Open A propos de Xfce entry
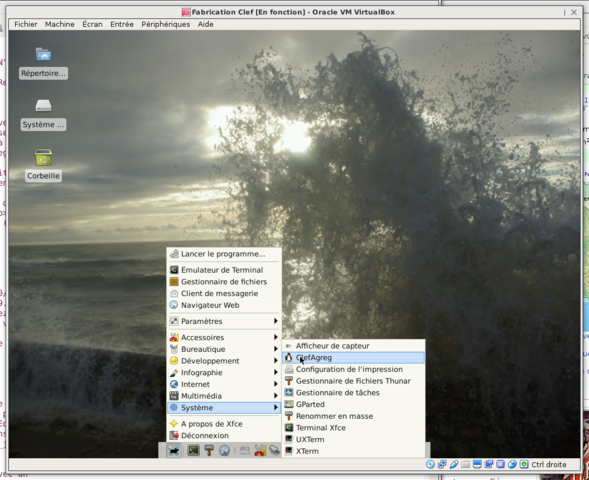 [224, 424]
